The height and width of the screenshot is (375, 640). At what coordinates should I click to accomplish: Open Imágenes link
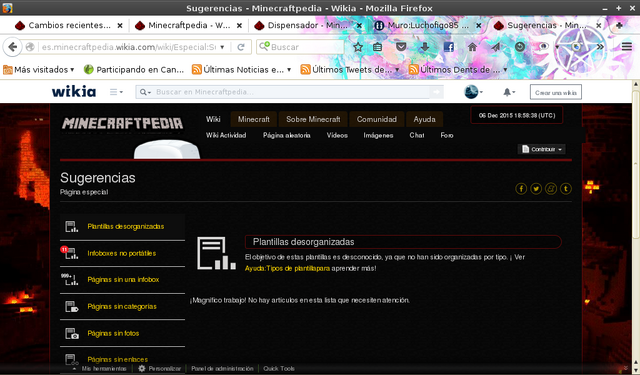pyautogui.click(x=378, y=135)
